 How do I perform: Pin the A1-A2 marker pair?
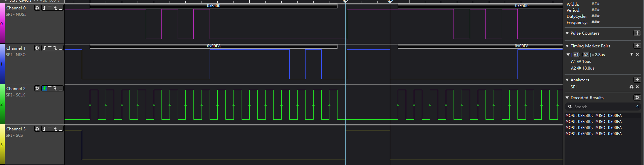pyautogui.click(x=632, y=54)
